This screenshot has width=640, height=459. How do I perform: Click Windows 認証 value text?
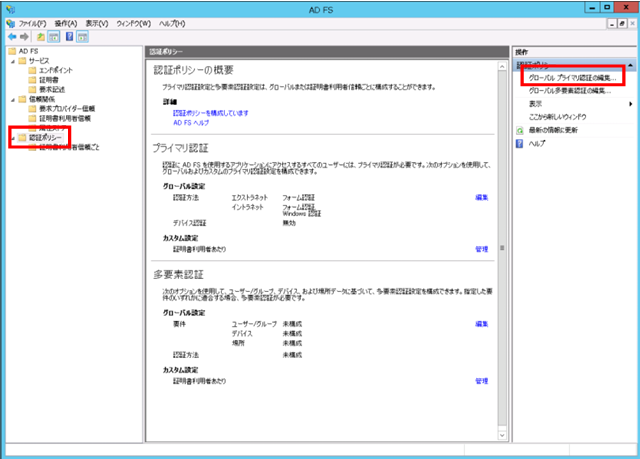point(302,214)
